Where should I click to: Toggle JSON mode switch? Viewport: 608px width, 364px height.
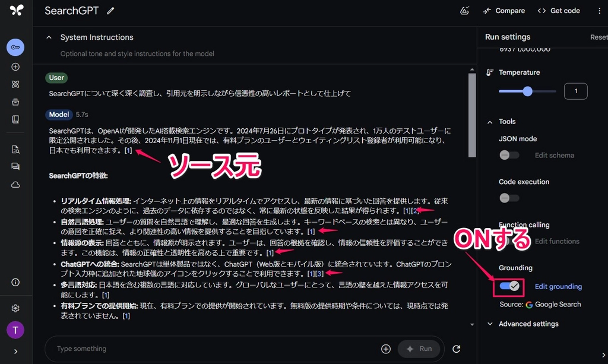click(509, 155)
